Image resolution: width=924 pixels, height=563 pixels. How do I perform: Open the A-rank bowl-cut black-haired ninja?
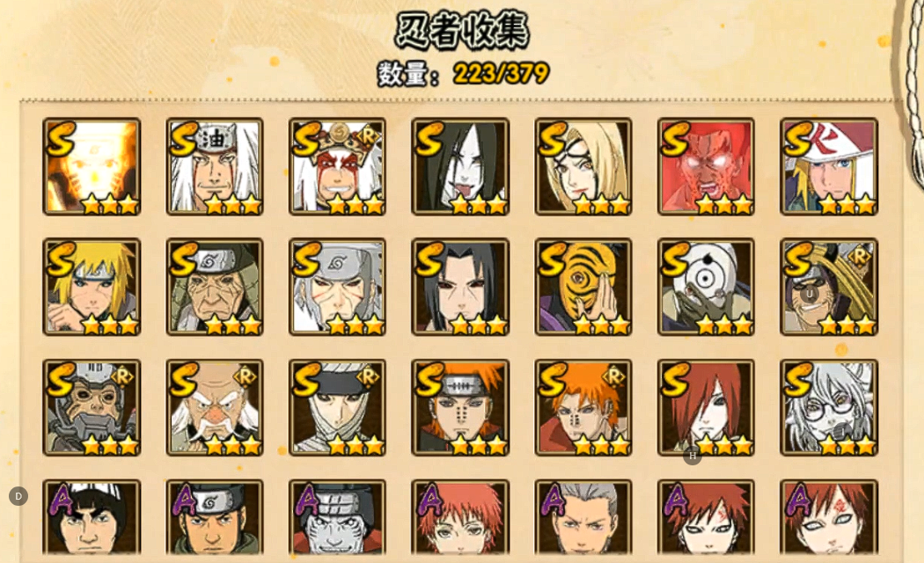(92, 517)
